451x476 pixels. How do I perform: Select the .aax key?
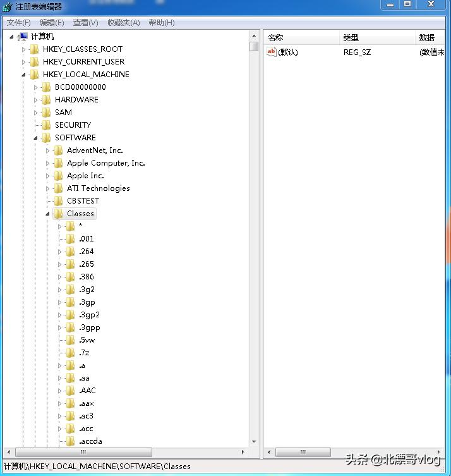(x=87, y=403)
